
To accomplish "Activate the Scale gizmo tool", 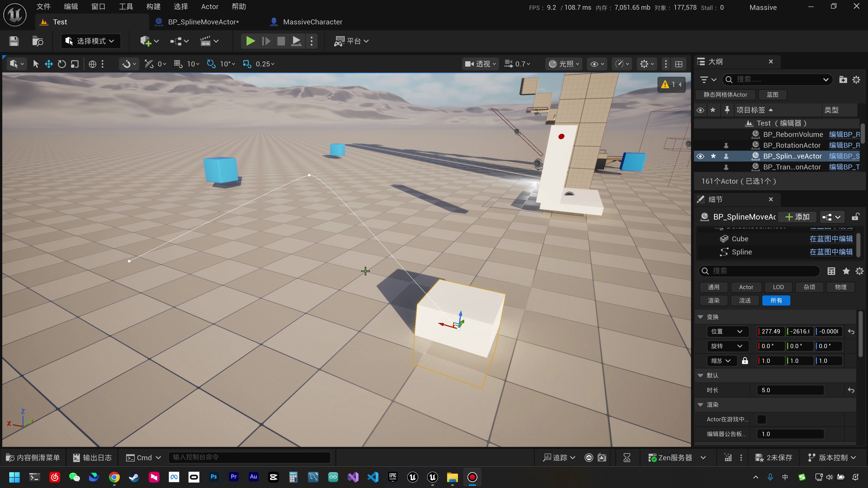I will [x=75, y=64].
